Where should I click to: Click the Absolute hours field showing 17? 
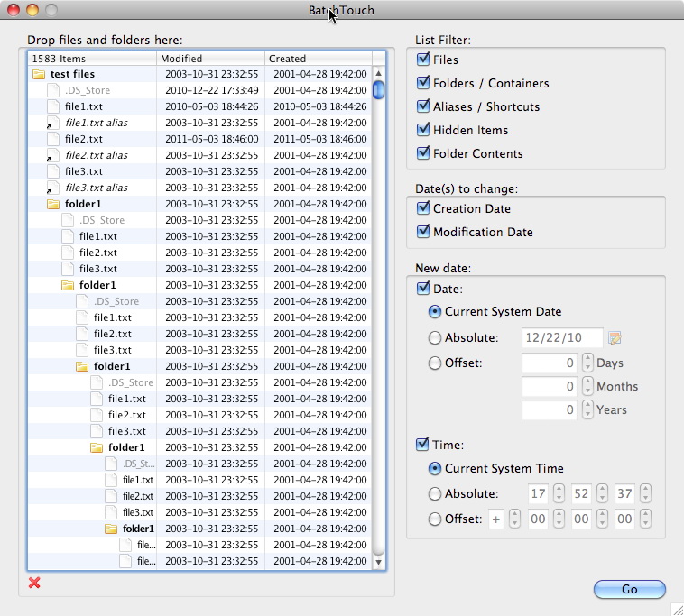tap(539, 494)
